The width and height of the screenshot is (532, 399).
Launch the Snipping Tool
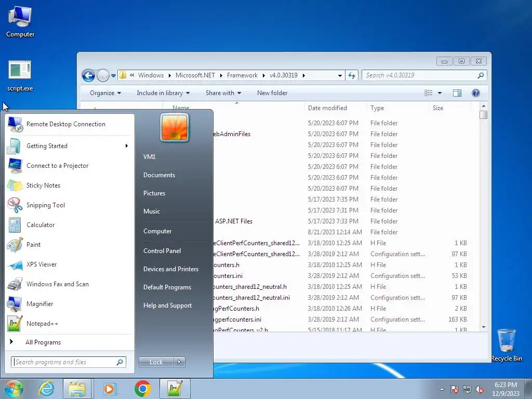[x=70, y=205]
